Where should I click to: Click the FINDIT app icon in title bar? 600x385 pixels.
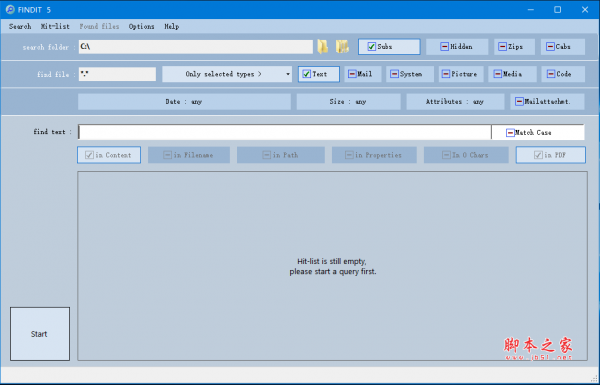tap(10, 10)
